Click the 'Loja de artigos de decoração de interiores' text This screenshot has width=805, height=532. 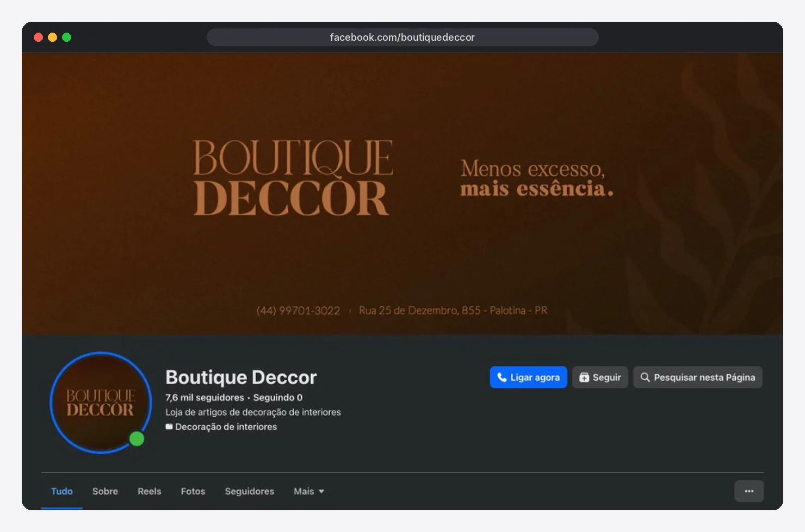point(253,412)
